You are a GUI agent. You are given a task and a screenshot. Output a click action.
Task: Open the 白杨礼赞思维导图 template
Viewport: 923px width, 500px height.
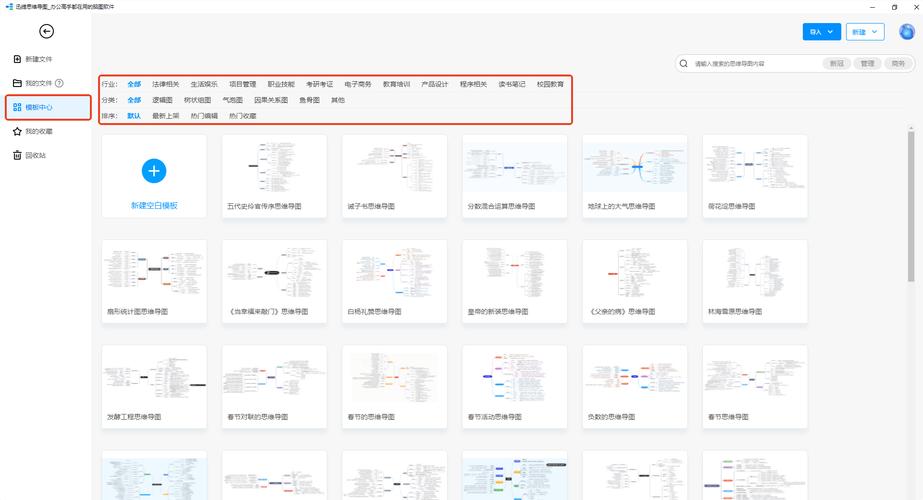point(394,282)
